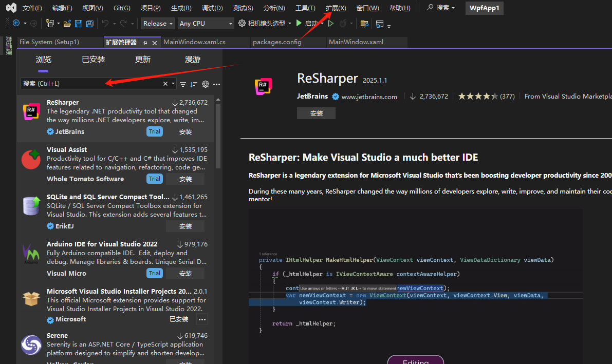612x364 pixels.
Task: Click the extension search input field
Action: click(x=91, y=84)
